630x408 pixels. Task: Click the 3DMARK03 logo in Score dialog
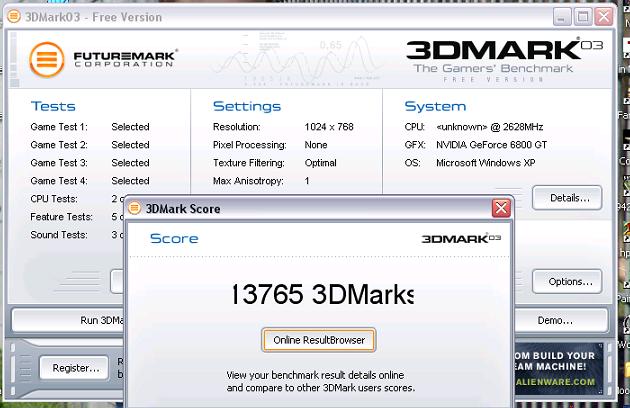pyautogui.click(x=461, y=238)
